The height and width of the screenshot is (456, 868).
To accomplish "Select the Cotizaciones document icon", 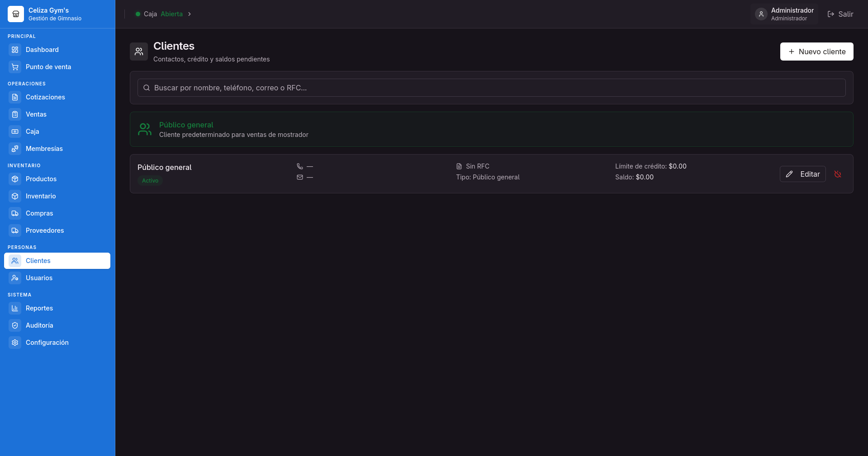I will [15, 97].
